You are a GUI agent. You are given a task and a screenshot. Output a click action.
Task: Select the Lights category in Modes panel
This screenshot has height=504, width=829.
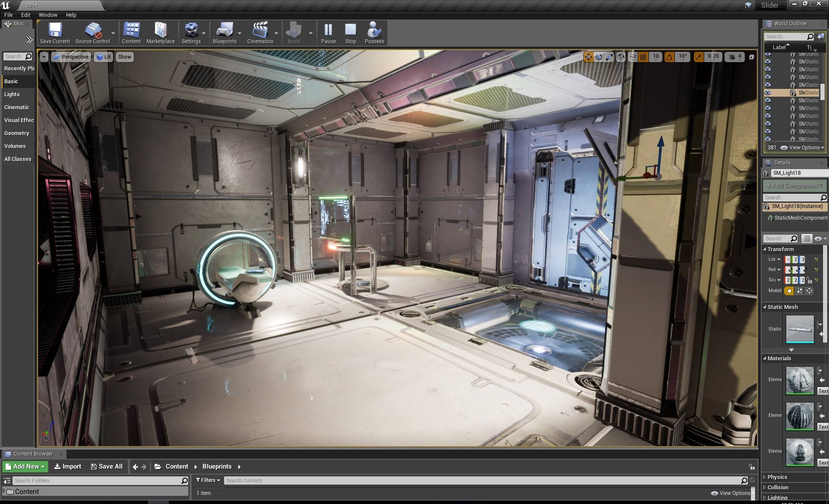(12, 94)
